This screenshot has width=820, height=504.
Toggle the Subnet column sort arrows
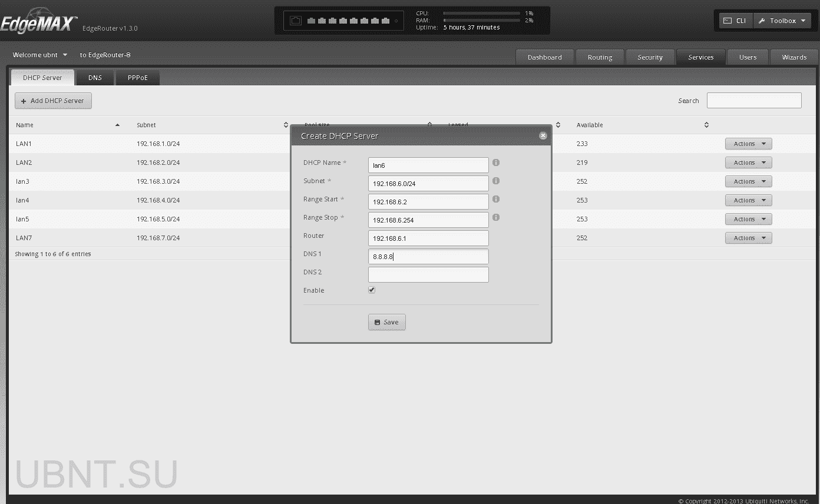tap(286, 125)
